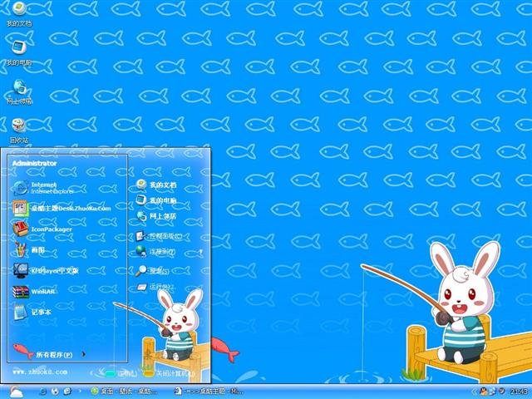Viewport: 532px width, 399px height.
Task: Click Show Desktop Quick Launch icon
Action: pos(67,392)
